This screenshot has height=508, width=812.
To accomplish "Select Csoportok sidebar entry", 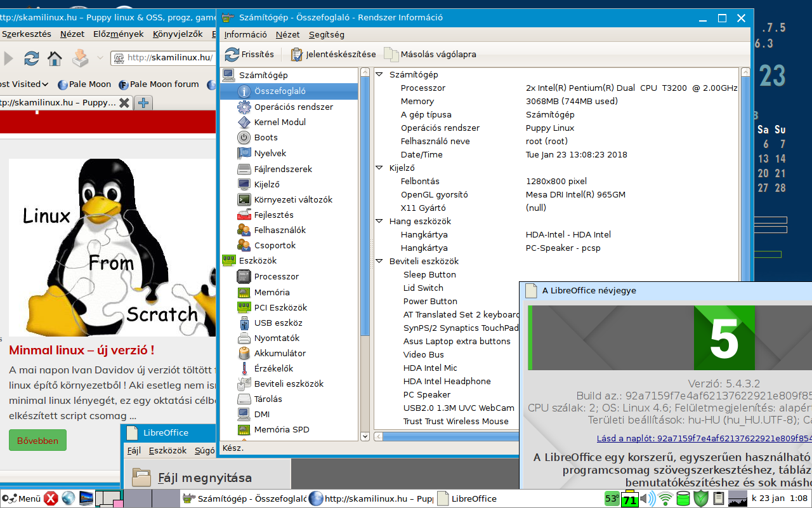I will [x=275, y=245].
